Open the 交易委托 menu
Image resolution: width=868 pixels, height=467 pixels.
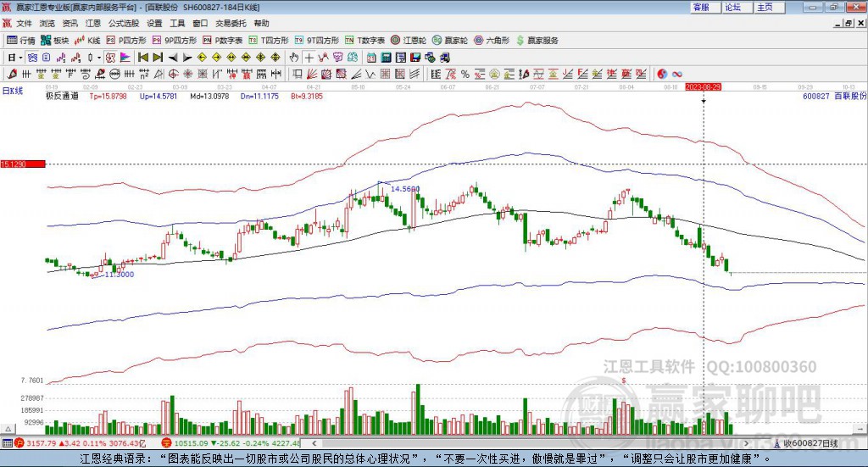[231, 24]
